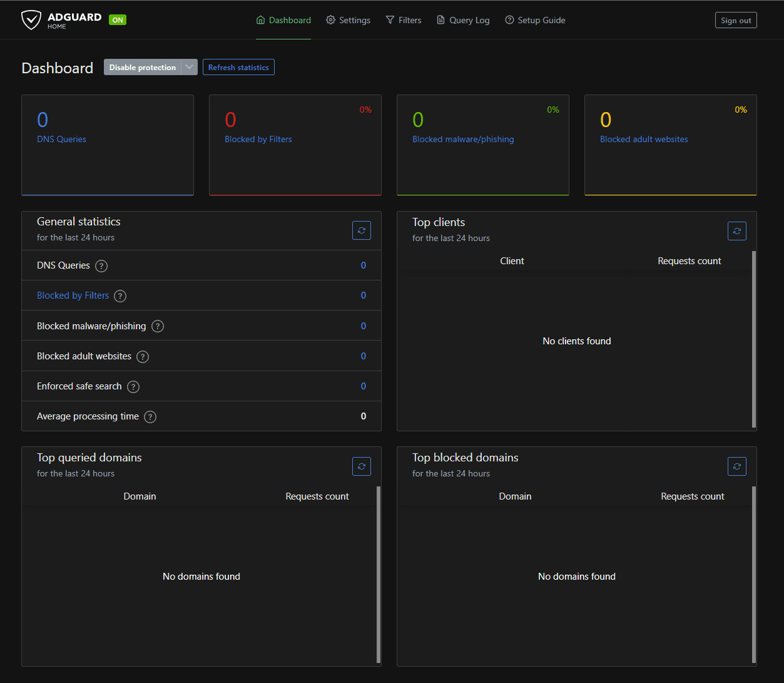
Task: Open Blocked by Filters link in statistics
Action: tap(73, 295)
